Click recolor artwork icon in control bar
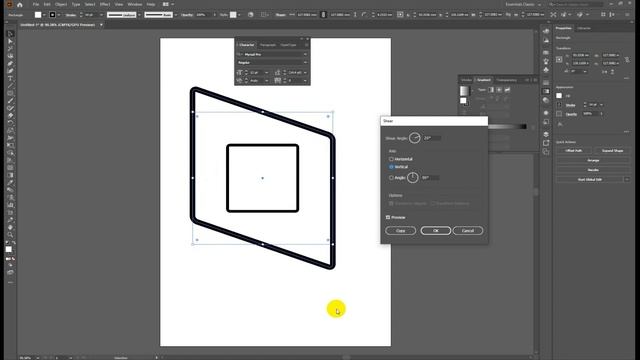 pyautogui.click(x=251, y=15)
